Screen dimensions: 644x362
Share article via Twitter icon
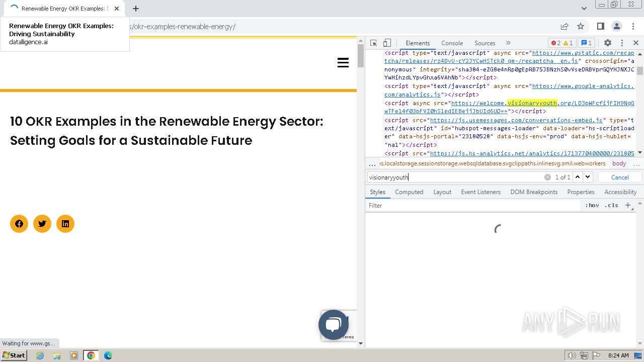tap(42, 224)
